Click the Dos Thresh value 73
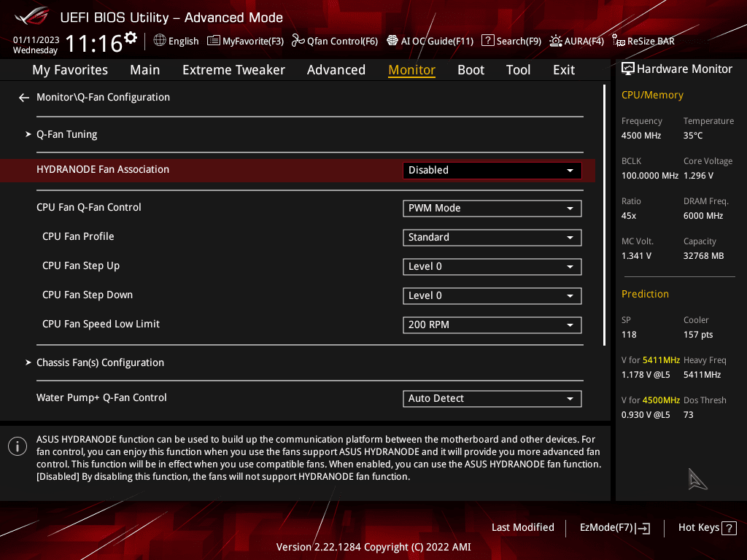 coord(689,415)
